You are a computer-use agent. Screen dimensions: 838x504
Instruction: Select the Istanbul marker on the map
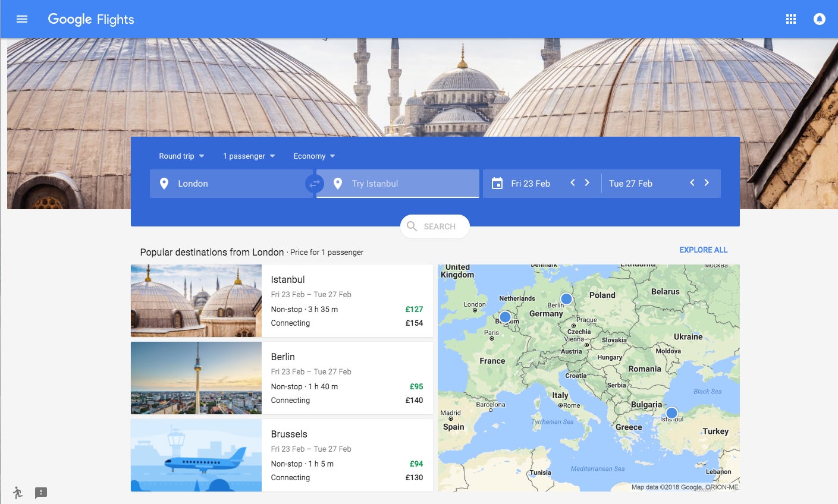[x=671, y=412]
